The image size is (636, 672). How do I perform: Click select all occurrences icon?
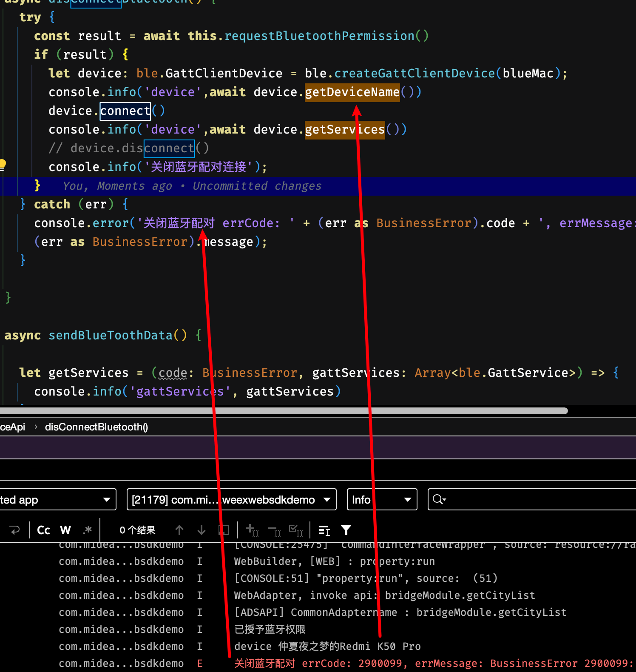[296, 530]
